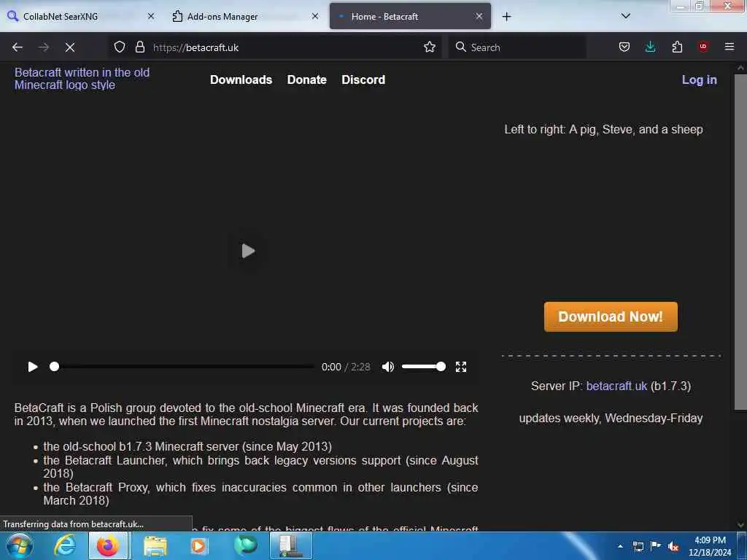Click the Betacraft logo text link
The image size is (747, 560).
(82, 79)
